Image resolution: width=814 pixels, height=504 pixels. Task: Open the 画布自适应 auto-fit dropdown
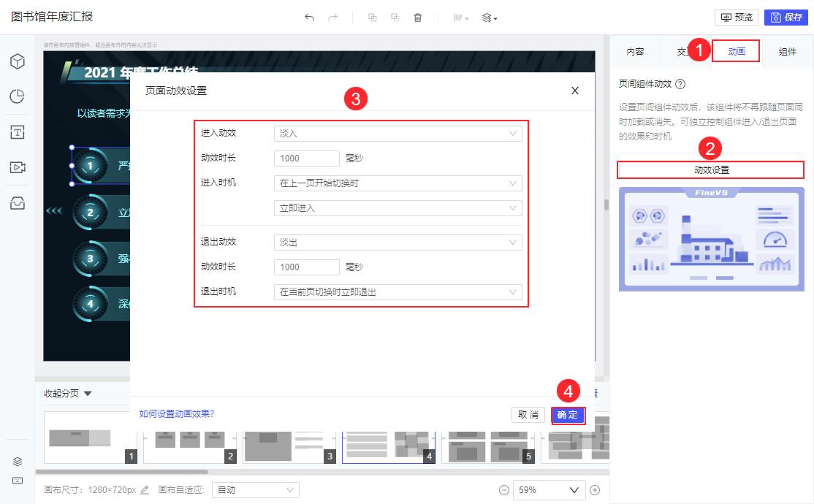point(254,490)
